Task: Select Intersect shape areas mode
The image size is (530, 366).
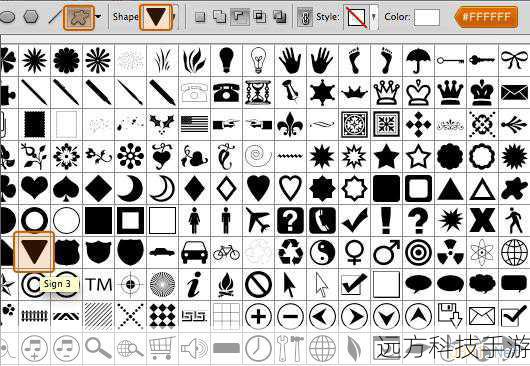Action: (x=259, y=16)
